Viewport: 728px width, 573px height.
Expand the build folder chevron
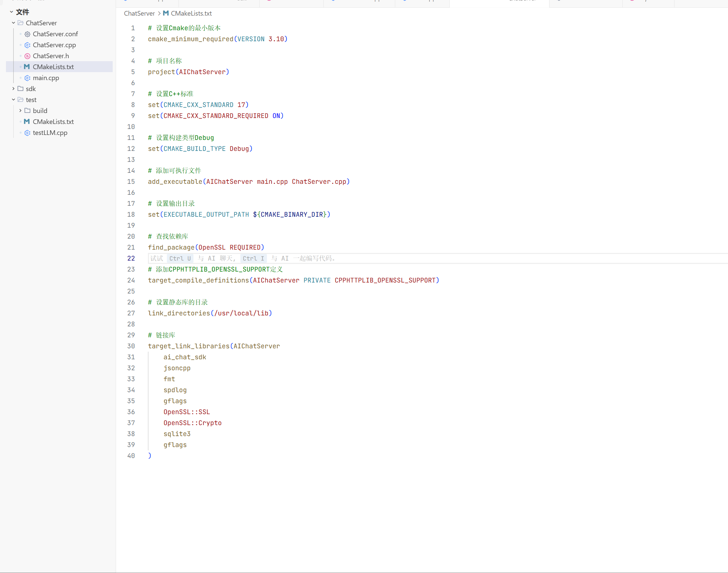click(x=21, y=111)
